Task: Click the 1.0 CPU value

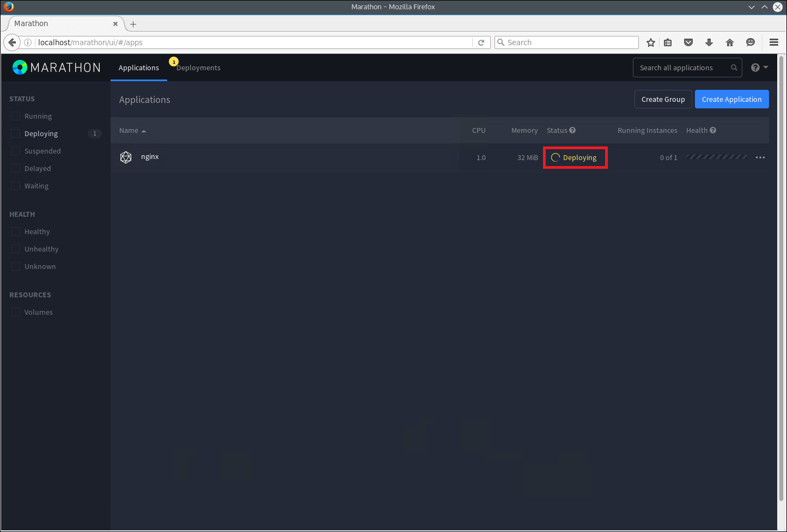Action: point(481,158)
